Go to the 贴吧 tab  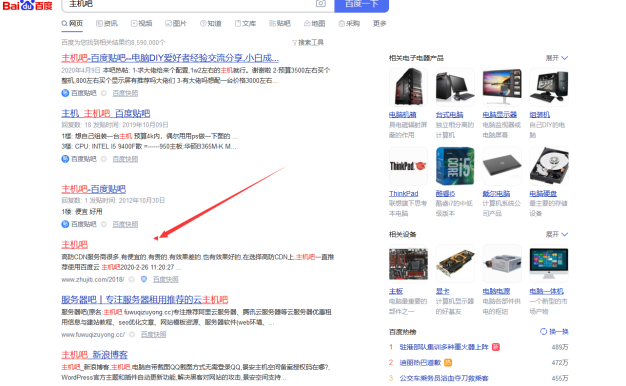click(x=279, y=24)
